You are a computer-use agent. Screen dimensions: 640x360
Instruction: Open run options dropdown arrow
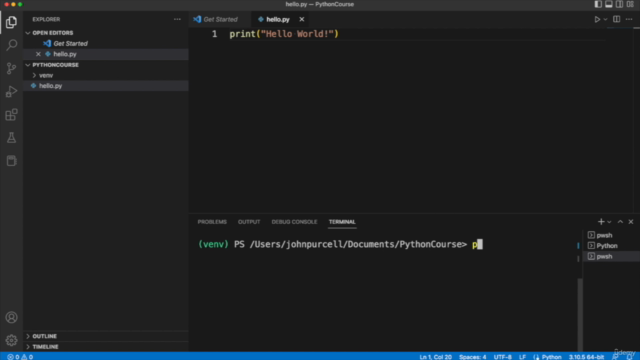pos(605,19)
